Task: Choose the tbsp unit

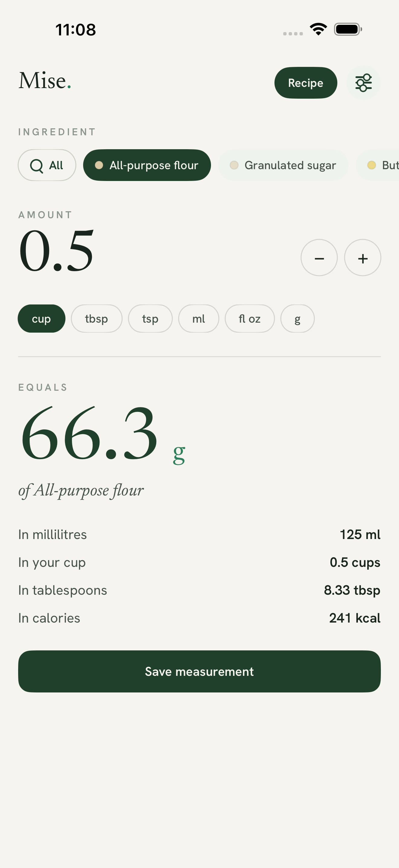Action: pos(96,318)
